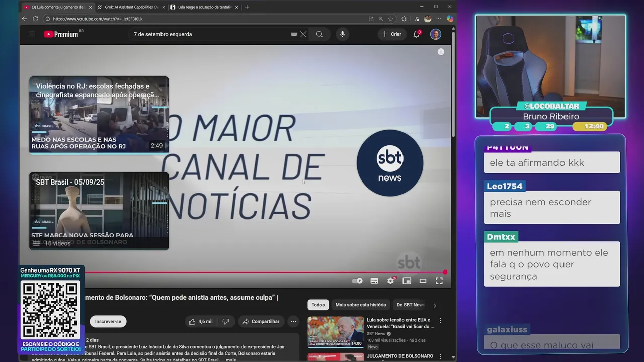Select the Todos filter chip
This screenshot has height=362, width=644.
click(318, 305)
